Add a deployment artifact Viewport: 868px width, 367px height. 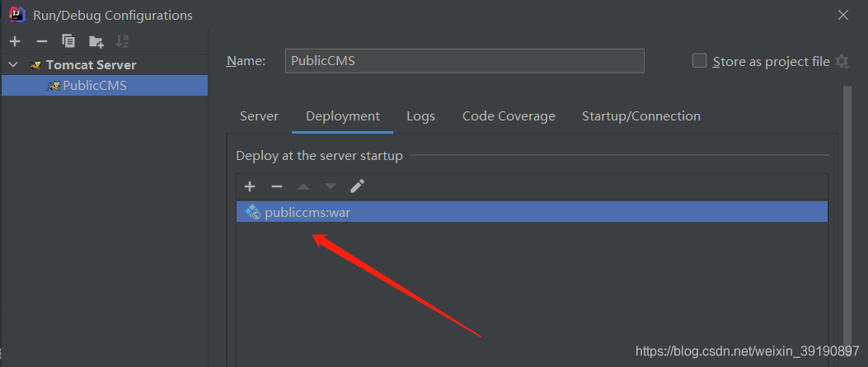(x=250, y=186)
